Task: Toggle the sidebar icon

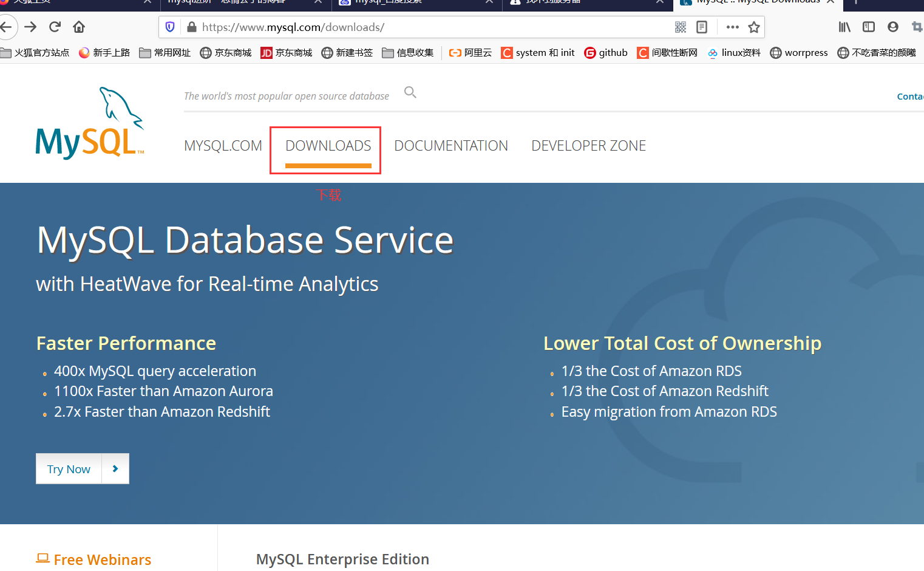Action: 869,27
